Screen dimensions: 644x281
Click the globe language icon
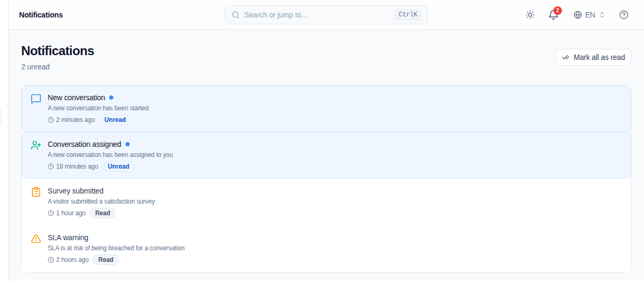(x=578, y=15)
